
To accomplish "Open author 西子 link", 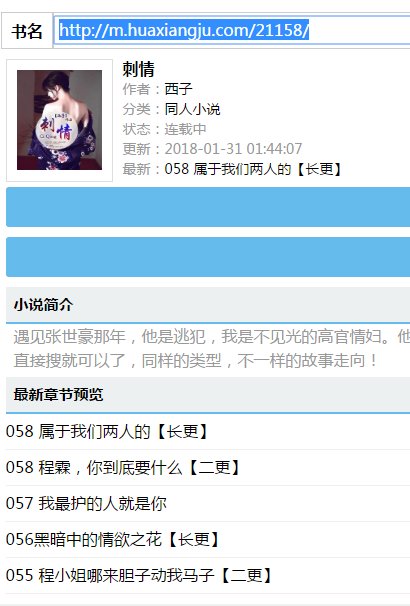I will tap(179, 89).
